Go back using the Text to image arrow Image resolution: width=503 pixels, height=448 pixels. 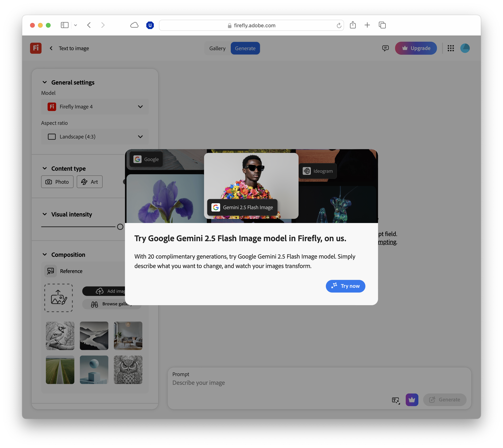(x=51, y=48)
